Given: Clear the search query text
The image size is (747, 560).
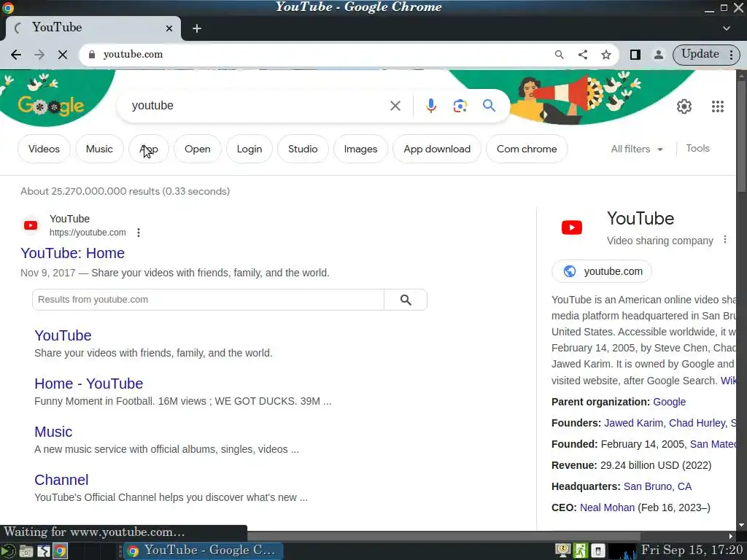Looking at the screenshot, I should 395,106.
